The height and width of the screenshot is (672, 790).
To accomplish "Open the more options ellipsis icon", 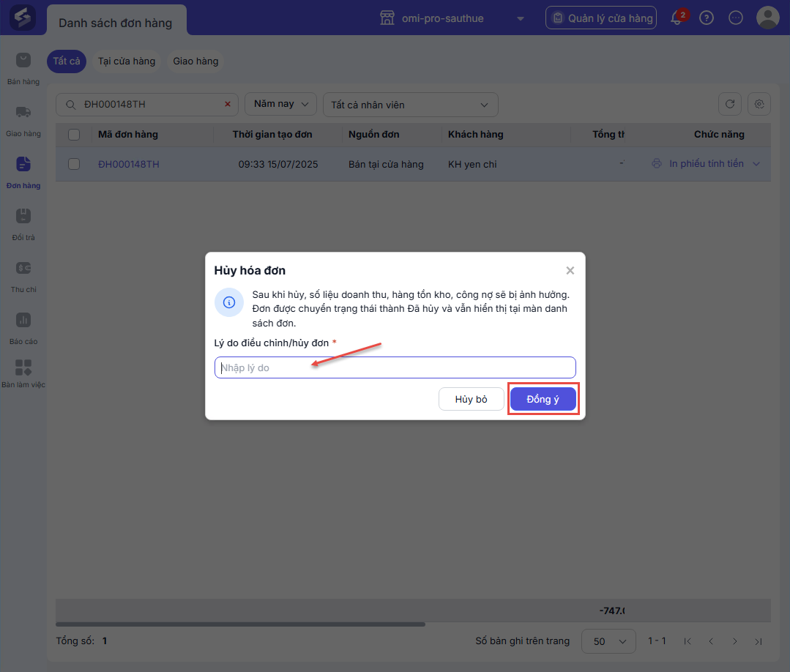I will [x=736, y=18].
